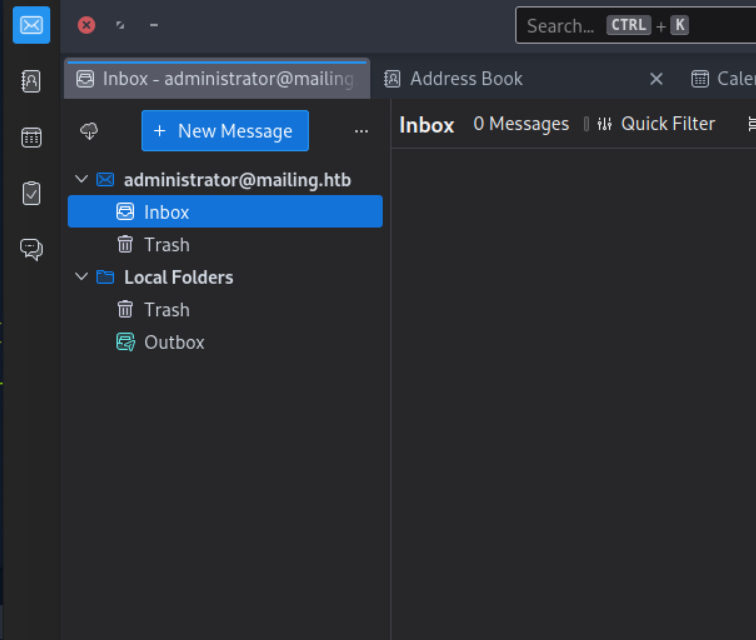The width and height of the screenshot is (756, 640).
Task: Open Chat from the spaces sidebar
Action: point(31,249)
